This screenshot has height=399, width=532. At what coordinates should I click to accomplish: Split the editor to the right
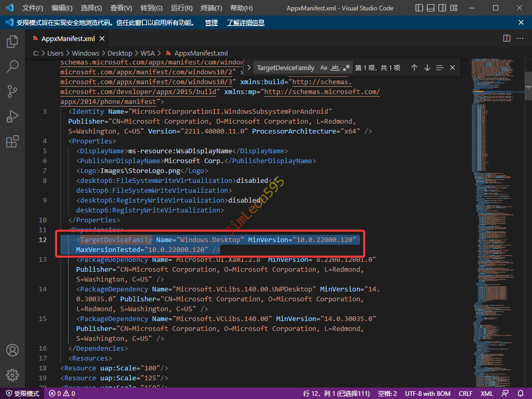pyautogui.click(x=507, y=38)
